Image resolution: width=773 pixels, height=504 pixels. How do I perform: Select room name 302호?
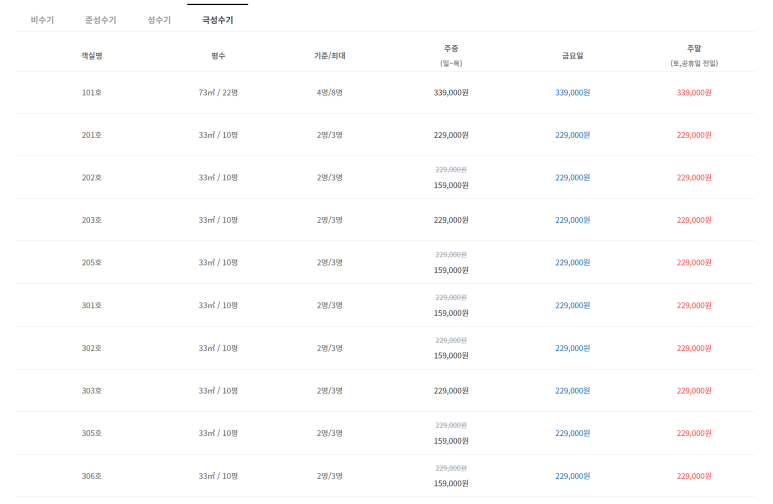tap(92, 348)
